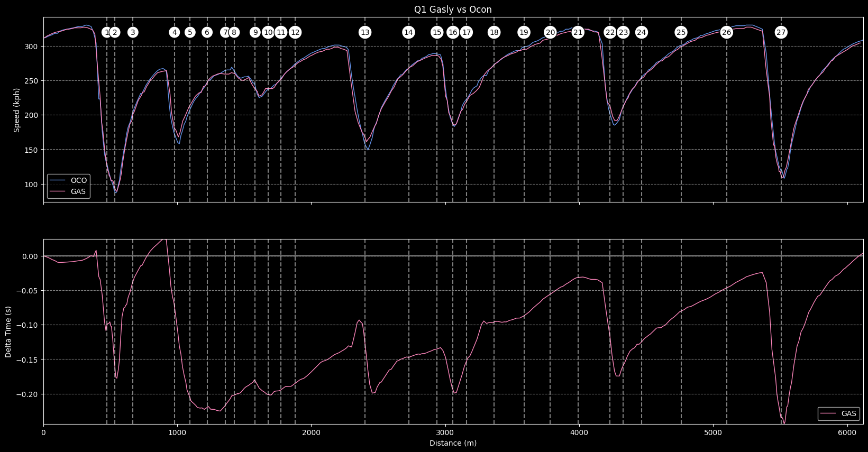Select the corner 13 marker badge
This screenshot has height=452, width=868.
[x=365, y=32]
